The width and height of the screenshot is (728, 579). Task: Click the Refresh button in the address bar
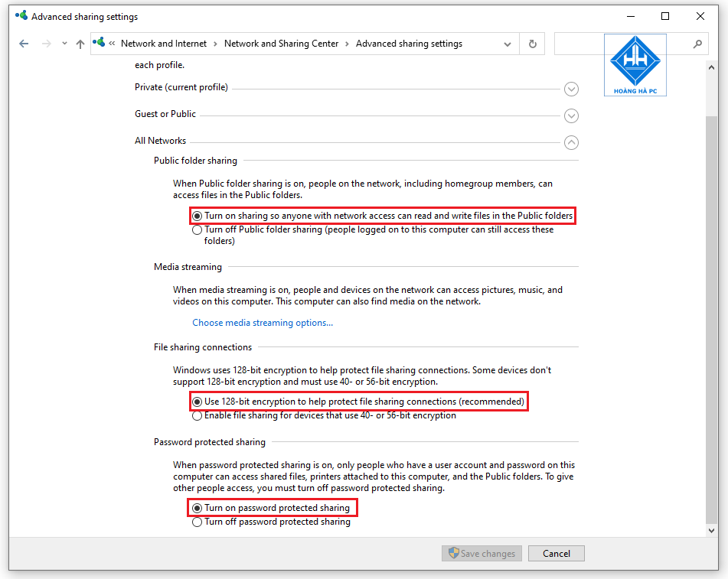click(x=532, y=44)
